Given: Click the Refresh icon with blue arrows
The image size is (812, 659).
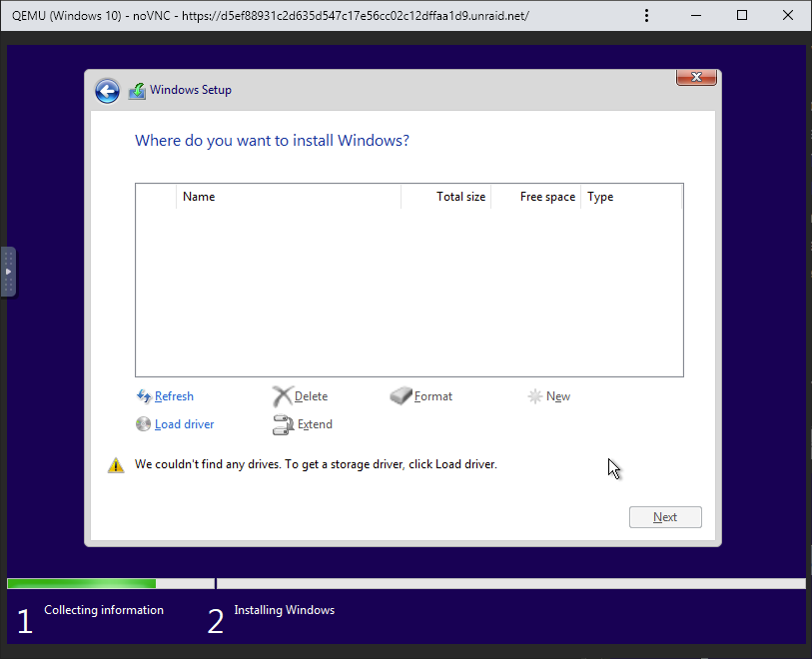Looking at the screenshot, I should pyautogui.click(x=144, y=396).
